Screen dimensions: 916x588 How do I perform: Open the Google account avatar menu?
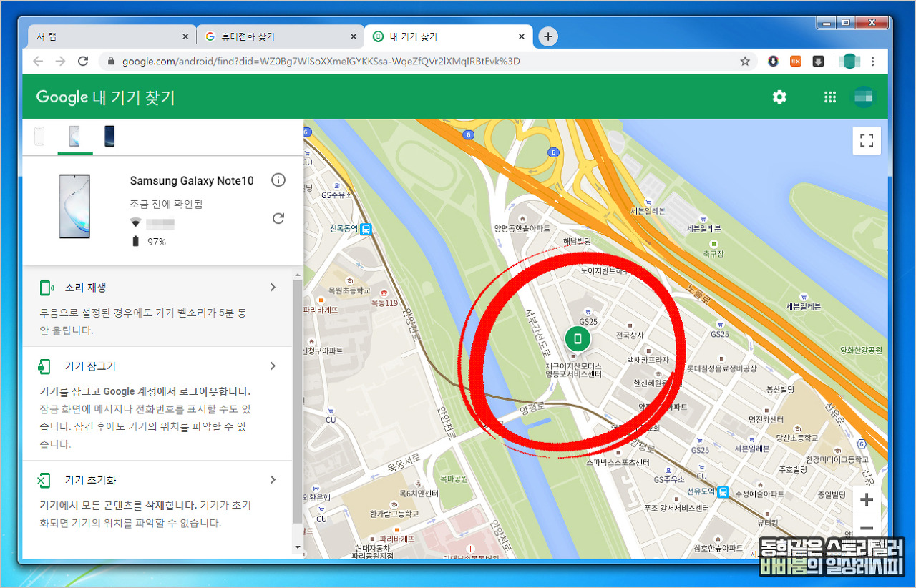pyautogui.click(x=864, y=97)
